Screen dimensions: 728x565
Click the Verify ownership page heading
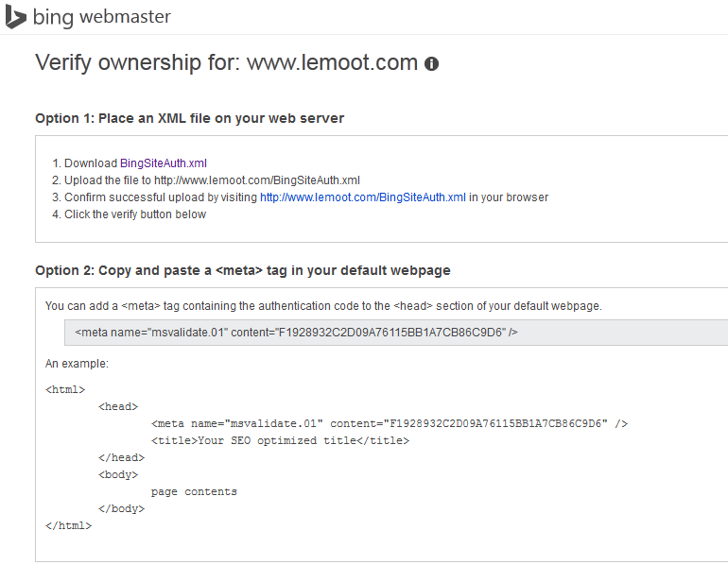(x=227, y=62)
